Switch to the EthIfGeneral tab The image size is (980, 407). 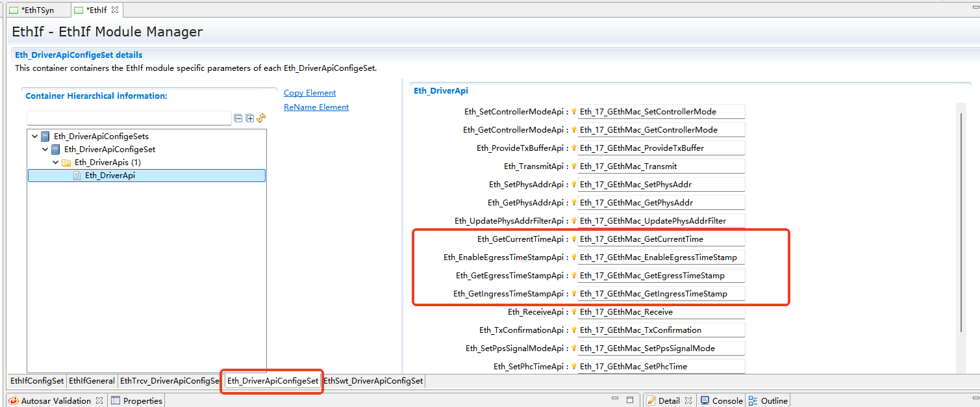[x=92, y=380]
